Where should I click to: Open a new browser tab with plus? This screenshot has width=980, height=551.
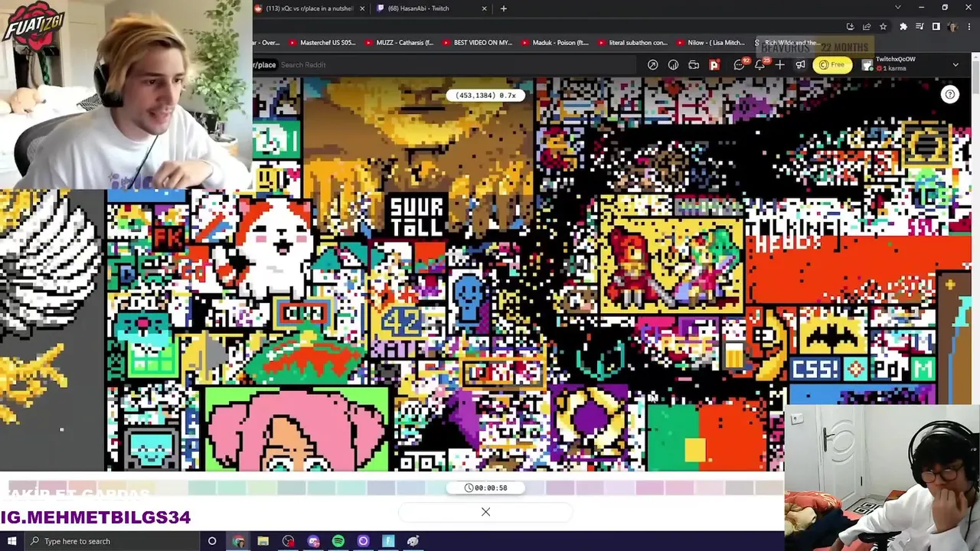point(503,8)
